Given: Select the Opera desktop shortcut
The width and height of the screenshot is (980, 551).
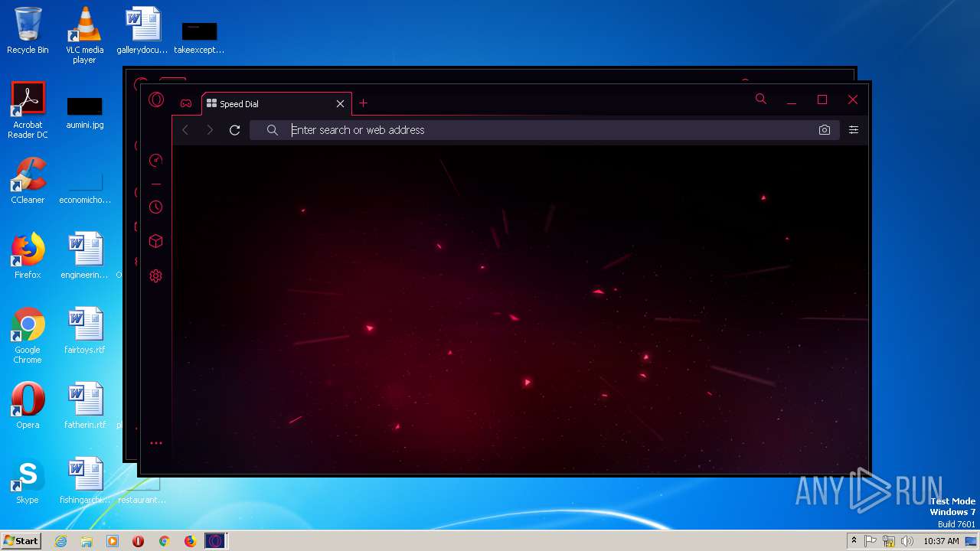Looking at the screenshot, I should click(28, 406).
